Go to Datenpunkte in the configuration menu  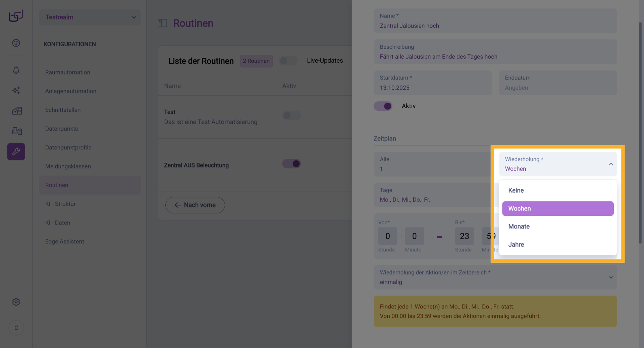click(x=62, y=129)
